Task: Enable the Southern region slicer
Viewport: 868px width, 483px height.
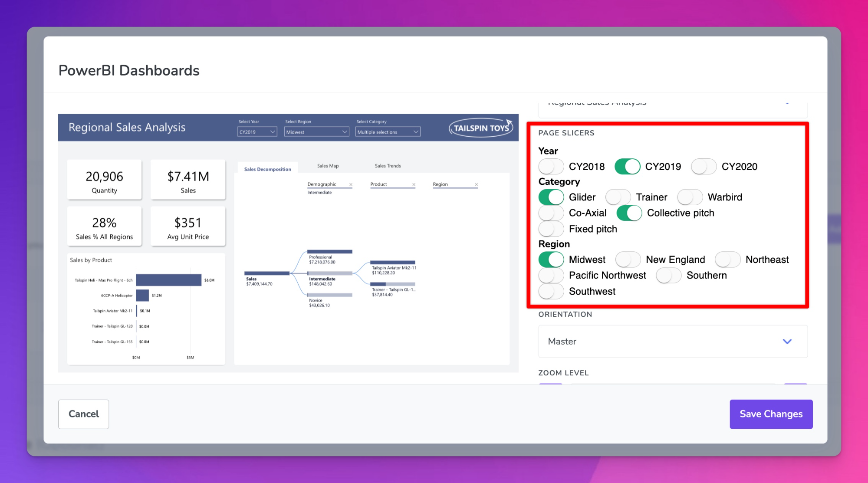Action: point(668,275)
